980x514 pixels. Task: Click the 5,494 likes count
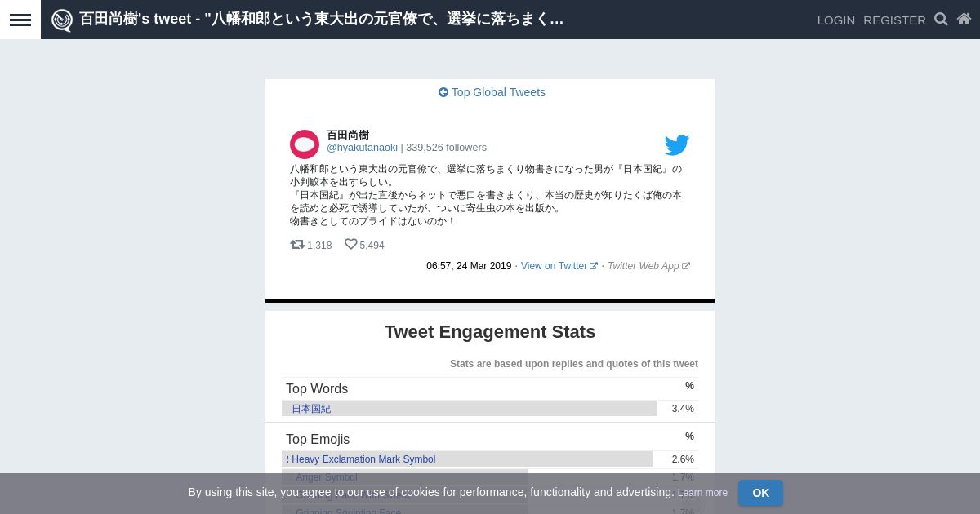(372, 246)
